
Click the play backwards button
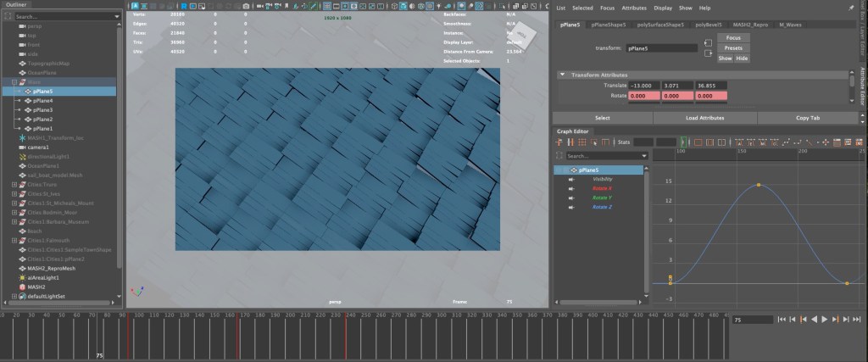point(814,320)
